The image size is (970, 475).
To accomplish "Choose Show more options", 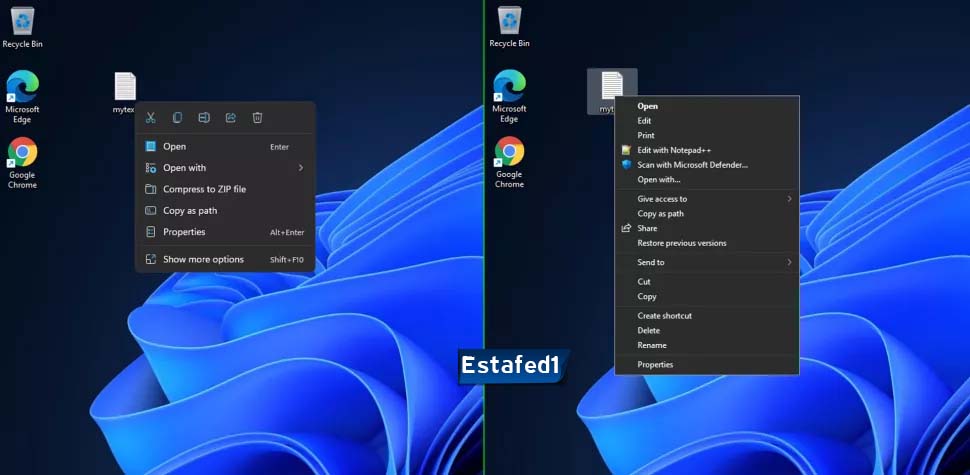I will tap(225, 259).
